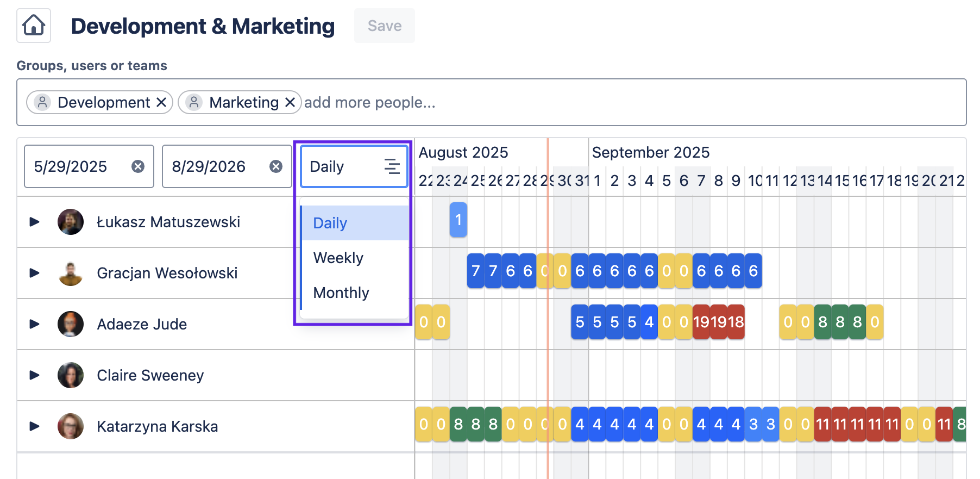The image size is (980, 479).
Task: Expand Łukasz Matuszewski's row
Action: [35, 222]
